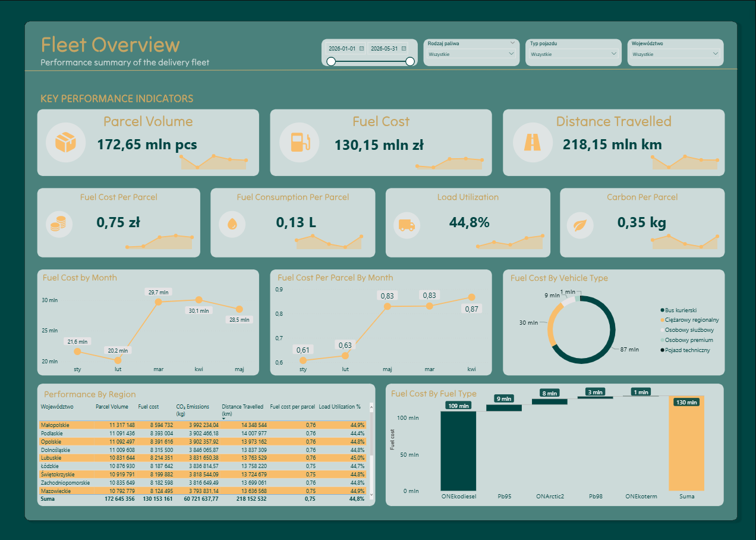Screen dimensions: 756x540
Task: Select the Mazowieckie table row
Action: click(203, 491)
